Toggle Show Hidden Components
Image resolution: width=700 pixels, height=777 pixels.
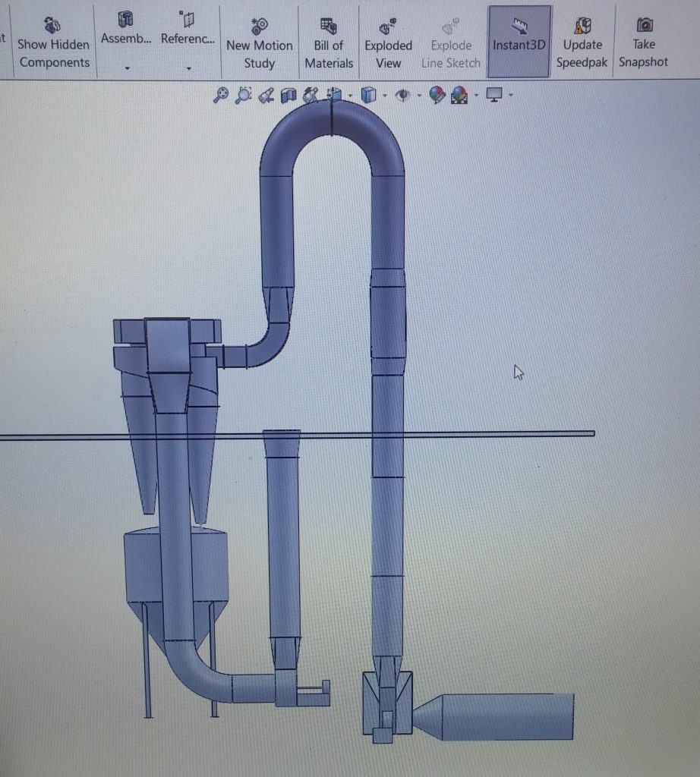pyautogui.click(x=54, y=42)
